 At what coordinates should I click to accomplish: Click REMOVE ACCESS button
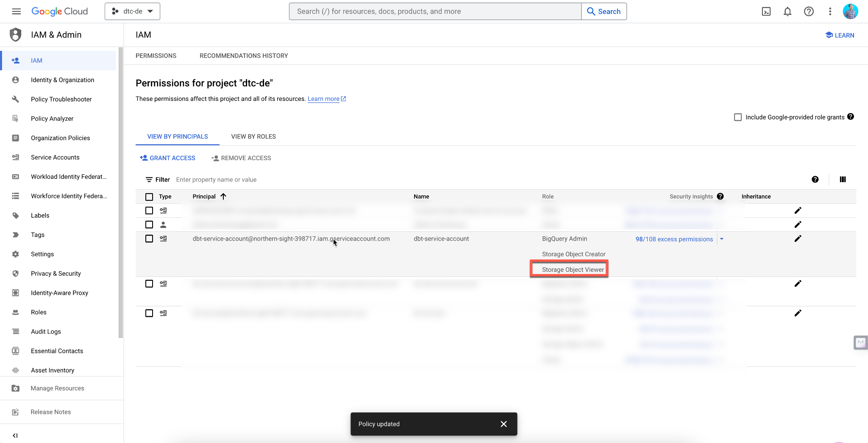(241, 158)
